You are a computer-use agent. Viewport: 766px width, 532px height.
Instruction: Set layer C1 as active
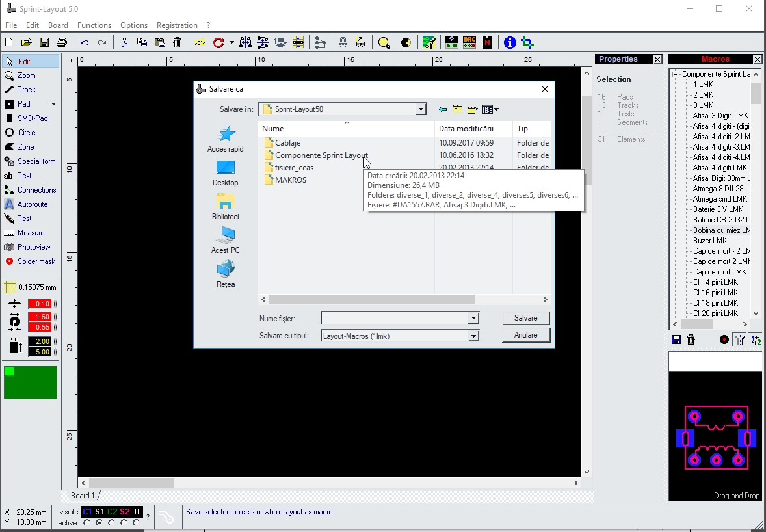(x=87, y=523)
